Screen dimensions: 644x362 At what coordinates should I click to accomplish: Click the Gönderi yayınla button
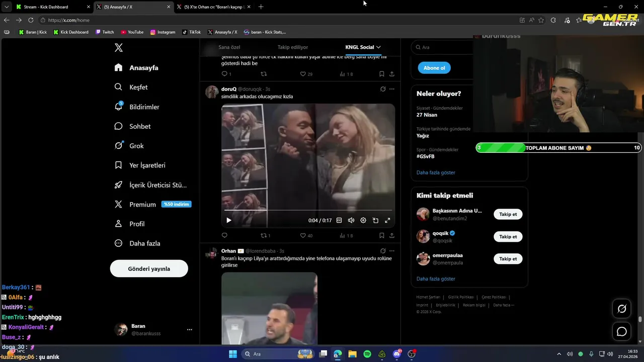pos(149,268)
